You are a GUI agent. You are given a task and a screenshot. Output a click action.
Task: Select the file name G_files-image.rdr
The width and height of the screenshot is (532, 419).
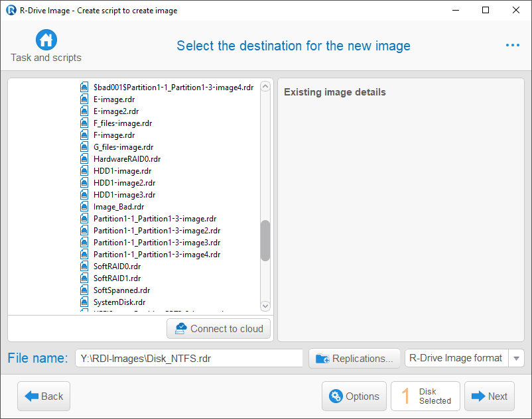coord(123,147)
